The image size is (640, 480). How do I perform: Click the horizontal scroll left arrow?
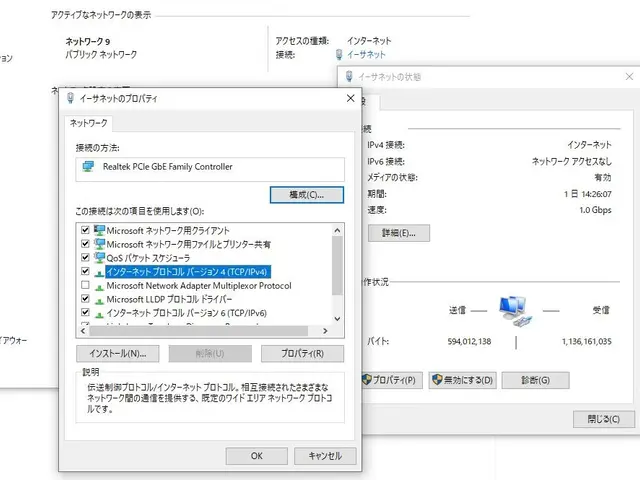(x=83, y=331)
